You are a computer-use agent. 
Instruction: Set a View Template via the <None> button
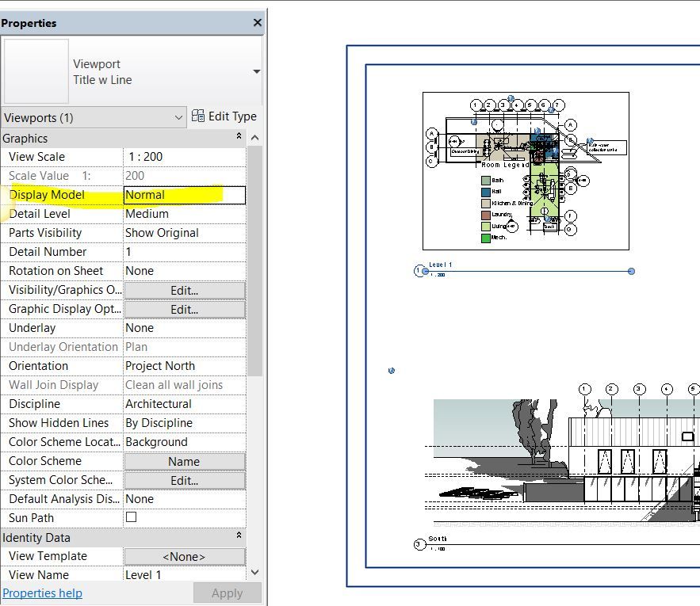click(184, 555)
